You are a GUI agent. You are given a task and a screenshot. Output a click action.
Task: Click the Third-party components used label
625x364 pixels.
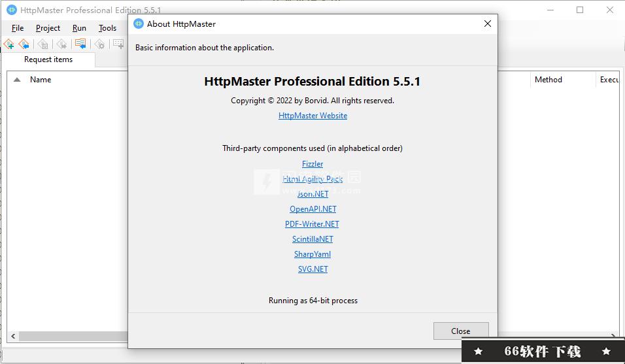312,148
